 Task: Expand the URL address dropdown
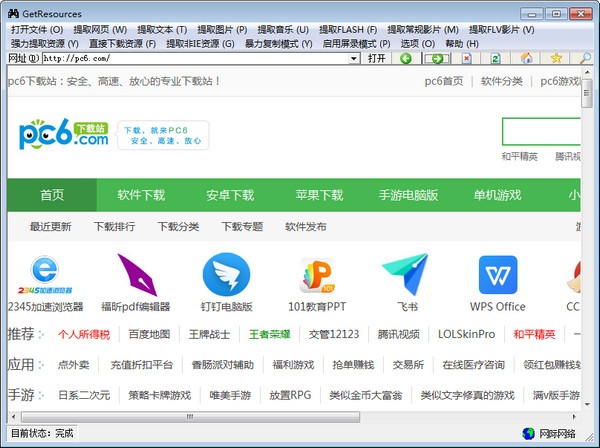pyautogui.click(x=354, y=59)
